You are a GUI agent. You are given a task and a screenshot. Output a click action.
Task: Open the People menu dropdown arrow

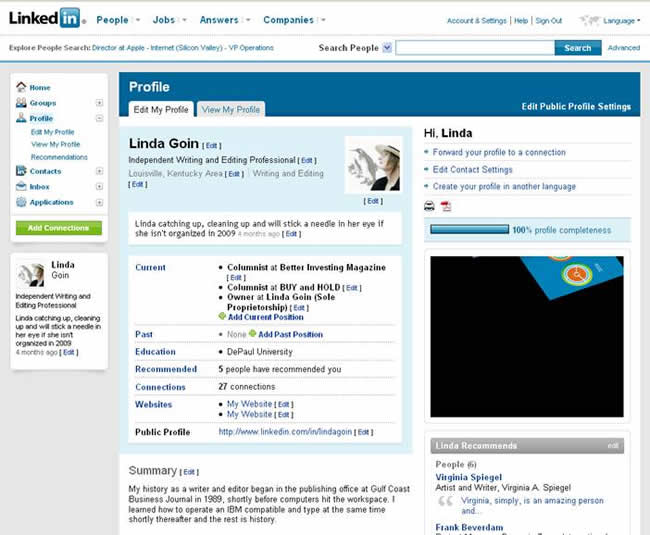138,20
